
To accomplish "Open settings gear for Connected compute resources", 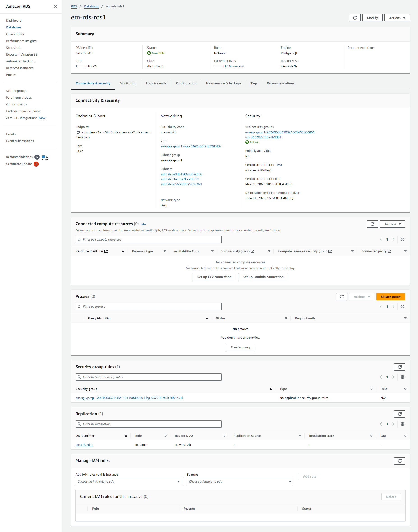I will (x=402, y=240).
